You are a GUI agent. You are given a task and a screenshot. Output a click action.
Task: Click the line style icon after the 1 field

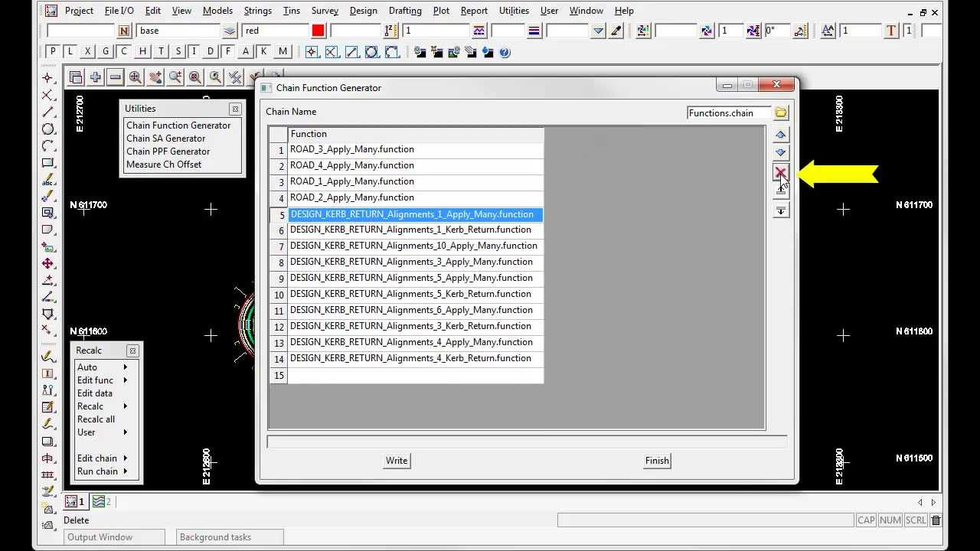tap(479, 31)
